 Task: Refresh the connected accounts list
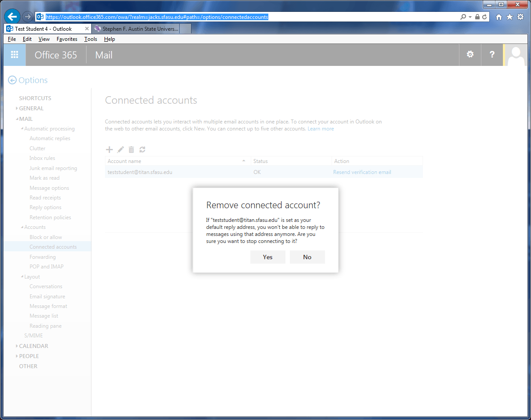pyautogui.click(x=142, y=150)
